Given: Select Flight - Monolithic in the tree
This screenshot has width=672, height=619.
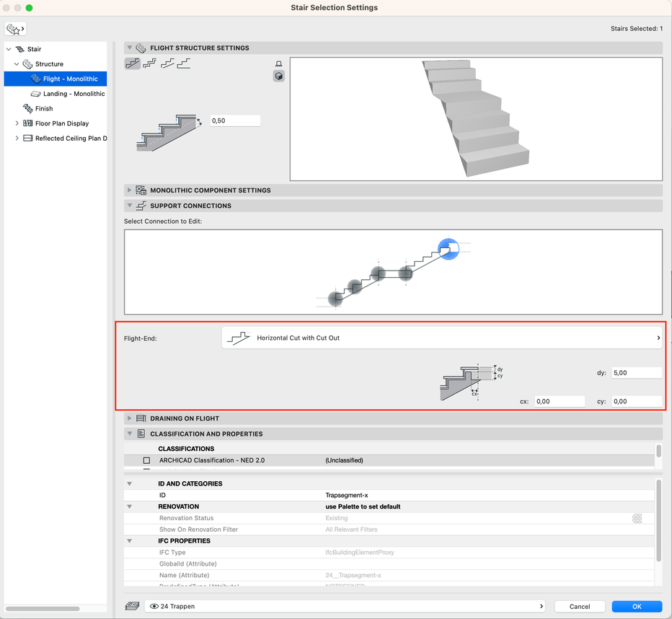Looking at the screenshot, I should pos(56,79).
